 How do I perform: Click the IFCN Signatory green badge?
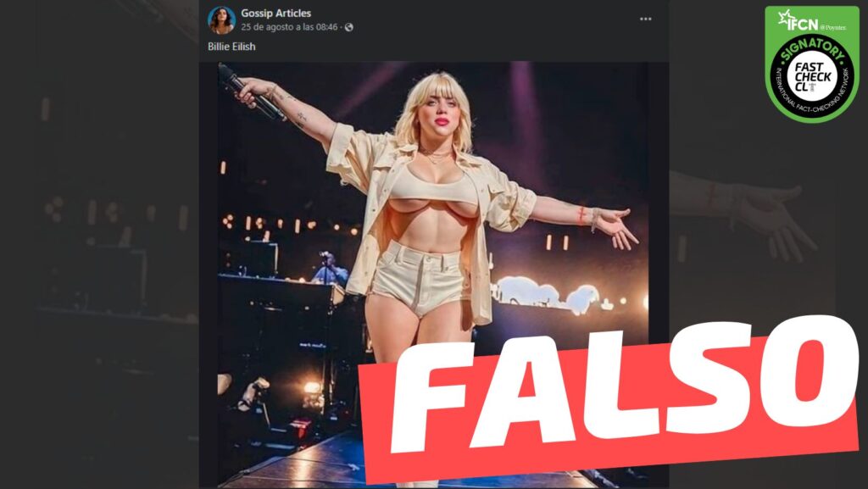pyautogui.click(x=813, y=64)
